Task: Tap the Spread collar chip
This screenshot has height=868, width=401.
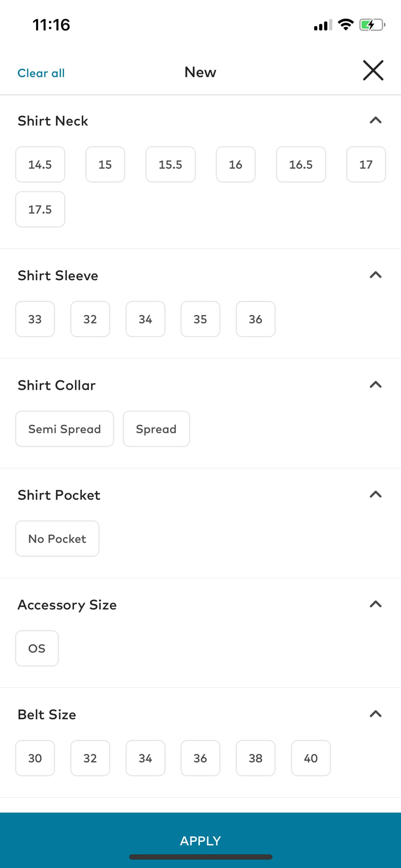Action: click(156, 429)
